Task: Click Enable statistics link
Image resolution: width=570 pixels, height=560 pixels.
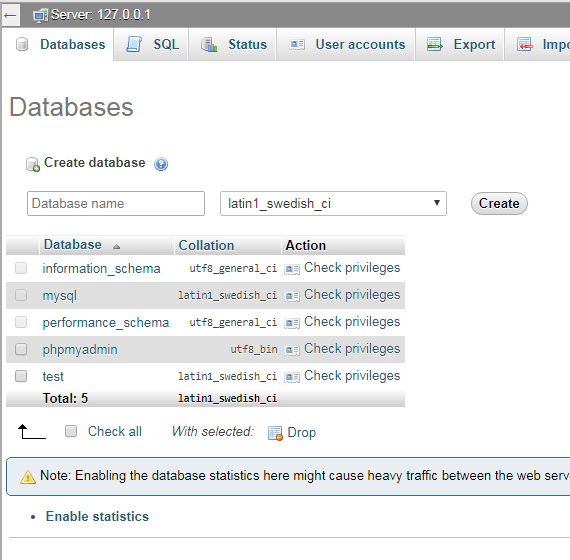Action: 97,517
